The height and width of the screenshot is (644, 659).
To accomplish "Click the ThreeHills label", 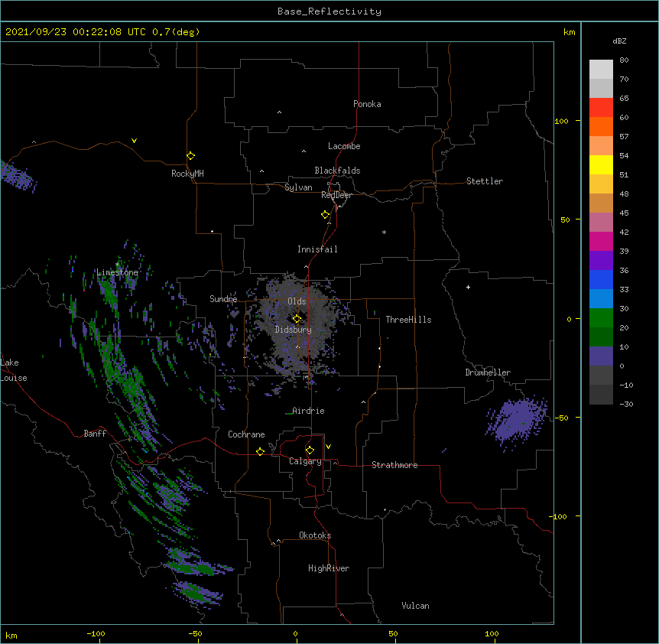I will click(x=408, y=320).
